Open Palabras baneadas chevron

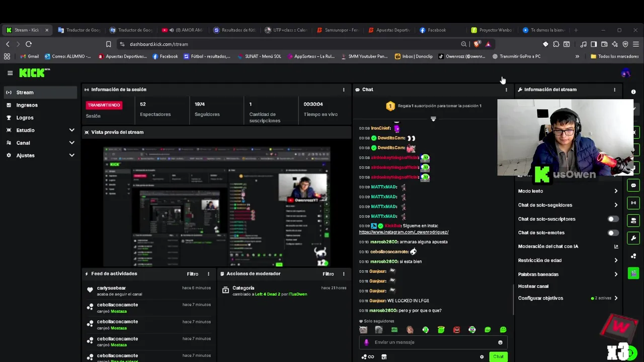click(616, 275)
